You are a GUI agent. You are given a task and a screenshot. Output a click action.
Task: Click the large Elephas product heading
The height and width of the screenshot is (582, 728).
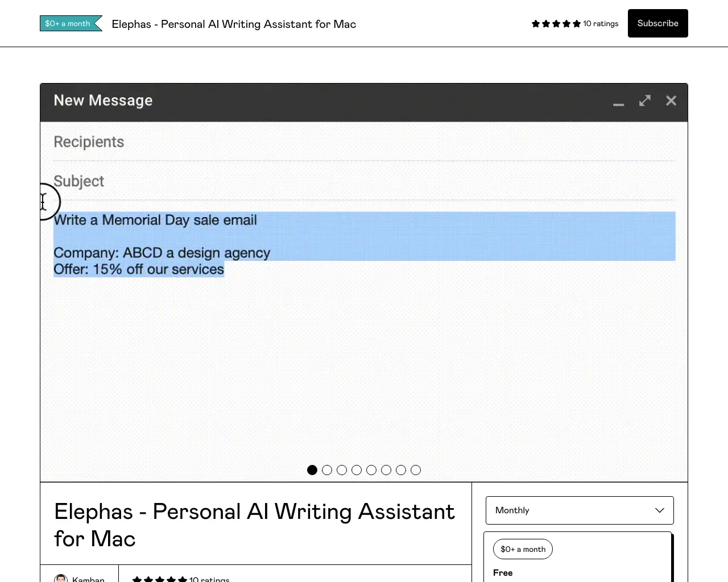[254, 525]
